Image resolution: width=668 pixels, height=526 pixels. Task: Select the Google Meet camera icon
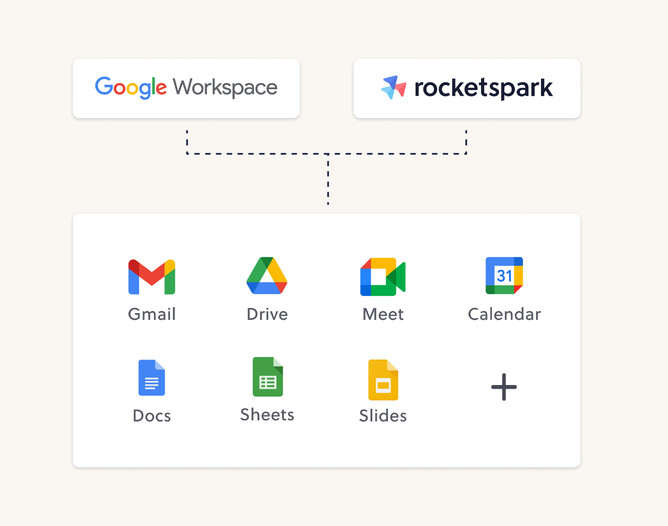click(382, 277)
